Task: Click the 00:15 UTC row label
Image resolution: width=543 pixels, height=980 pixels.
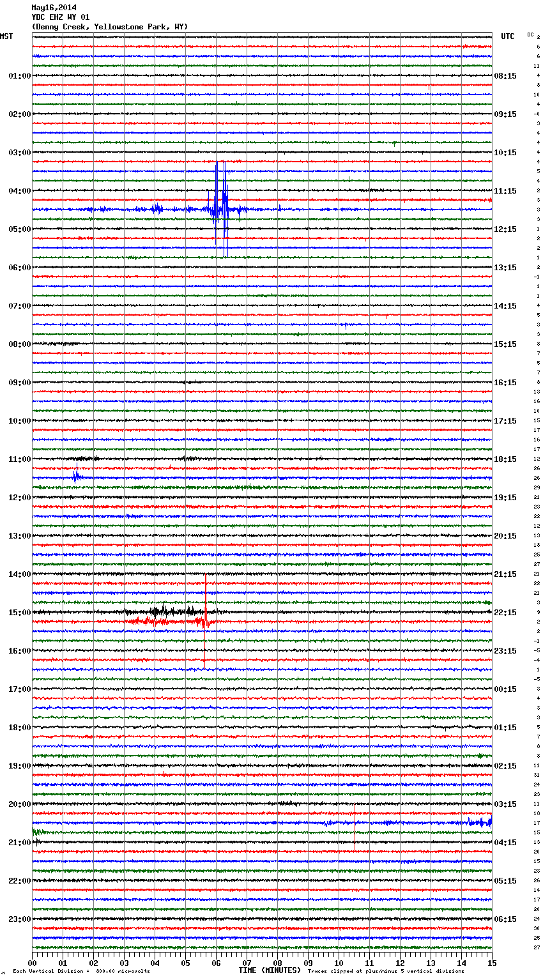Action: 505,689
